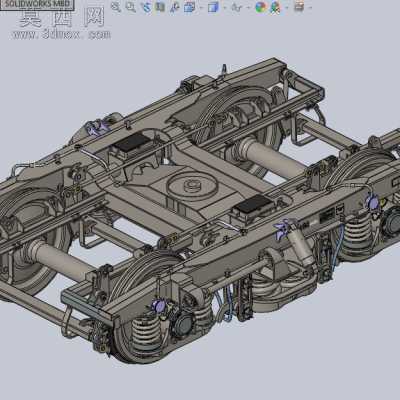Go back to the Previous View

(x=146, y=7)
